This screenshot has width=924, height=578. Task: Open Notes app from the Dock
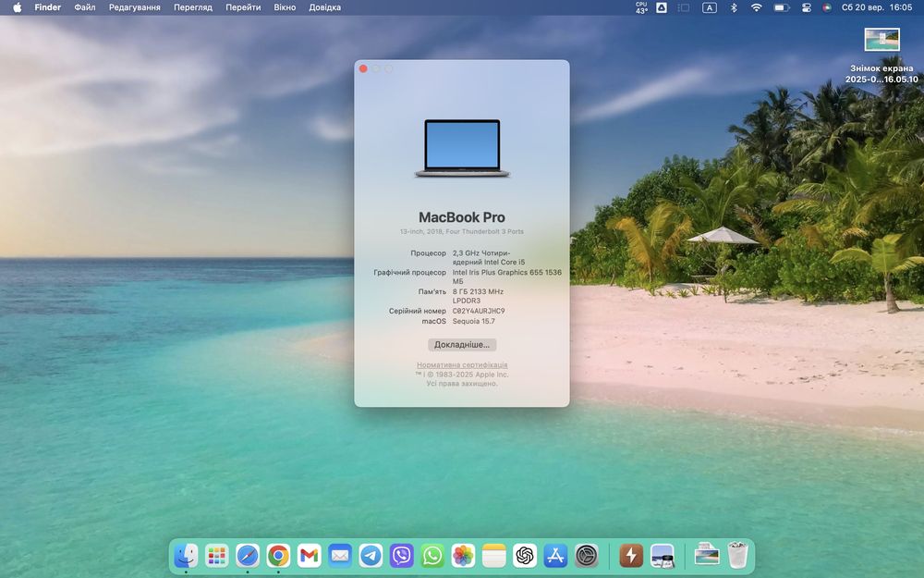493,556
